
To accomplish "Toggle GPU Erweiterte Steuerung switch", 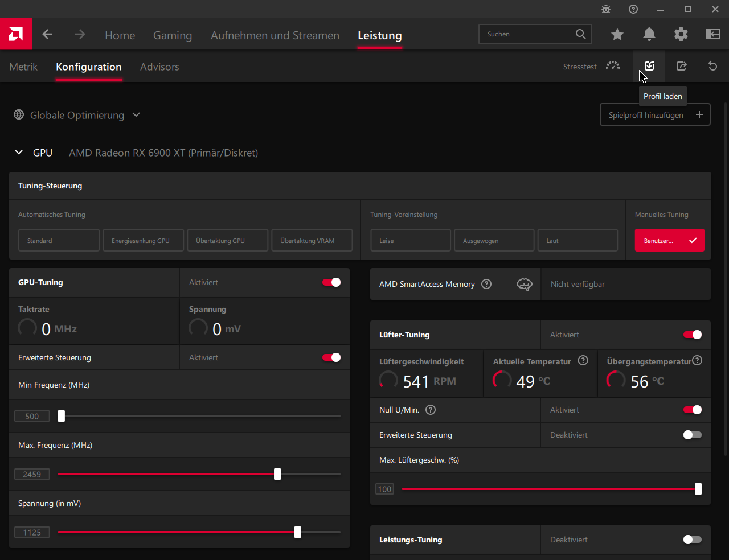I will (x=331, y=357).
